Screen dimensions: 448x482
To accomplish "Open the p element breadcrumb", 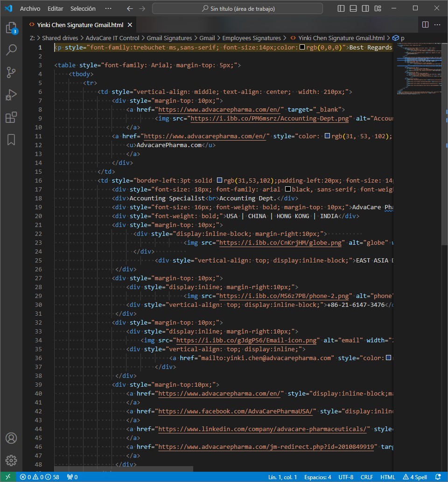I will tap(399, 38).
